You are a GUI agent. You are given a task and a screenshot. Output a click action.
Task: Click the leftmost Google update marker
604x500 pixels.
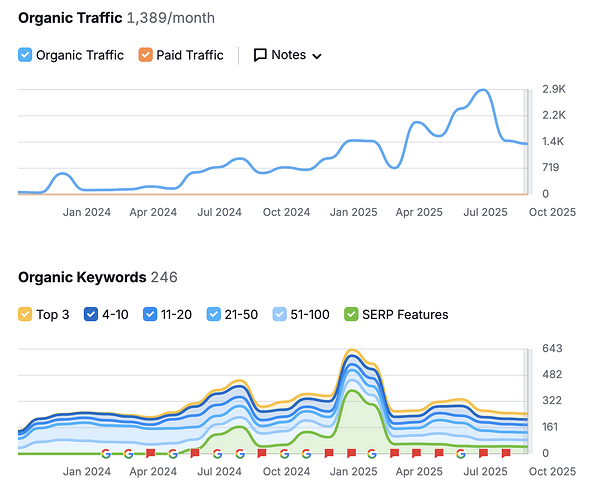tap(106, 453)
